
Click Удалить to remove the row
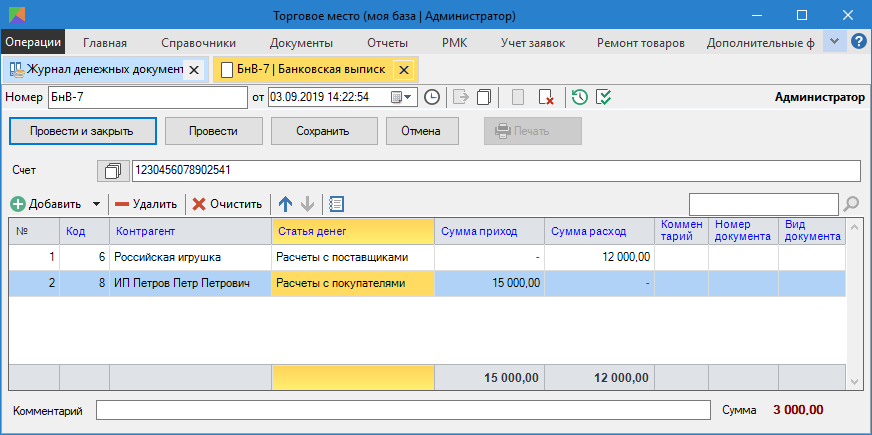coord(146,204)
